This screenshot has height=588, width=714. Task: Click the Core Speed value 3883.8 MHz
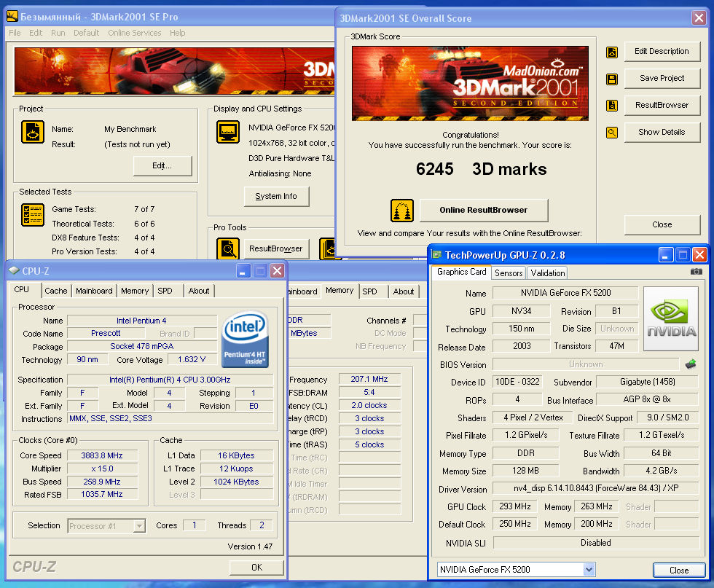click(x=102, y=455)
